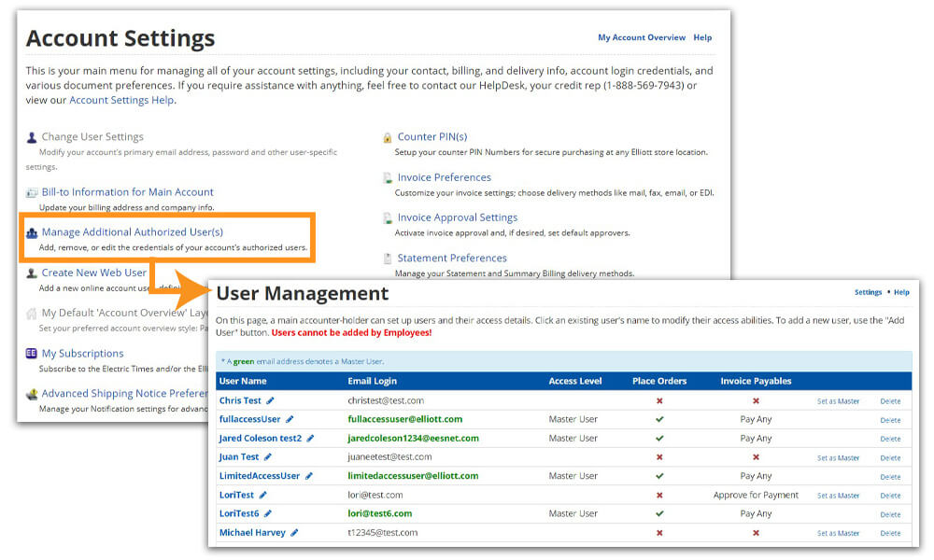Click the edit pencil next to Chris Test
The height and width of the screenshot is (560, 934).
[271, 400]
